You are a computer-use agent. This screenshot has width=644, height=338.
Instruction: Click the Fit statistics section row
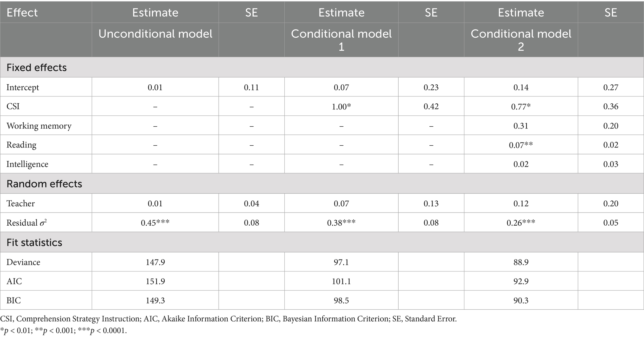tap(34, 242)
